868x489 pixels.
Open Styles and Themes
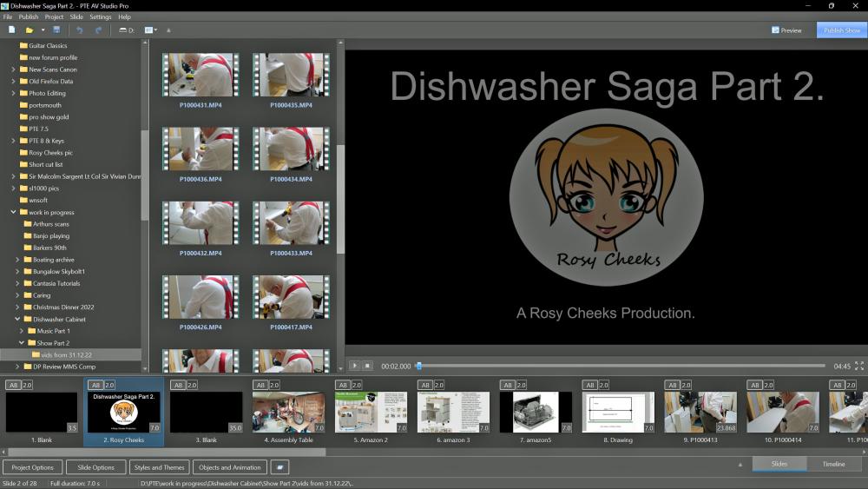pyautogui.click(x=160, y=467)
